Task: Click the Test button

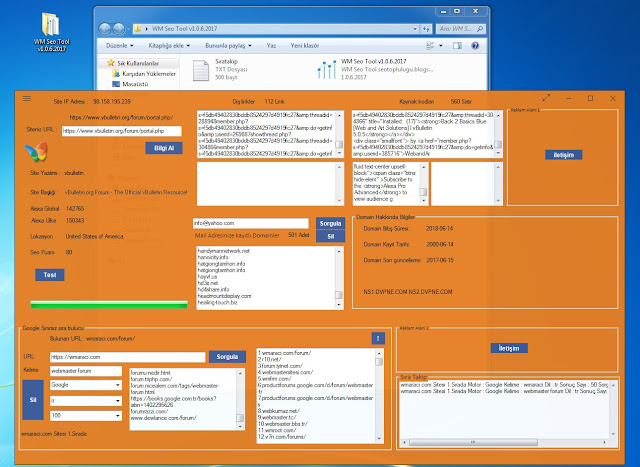Action: click(49, 275)
